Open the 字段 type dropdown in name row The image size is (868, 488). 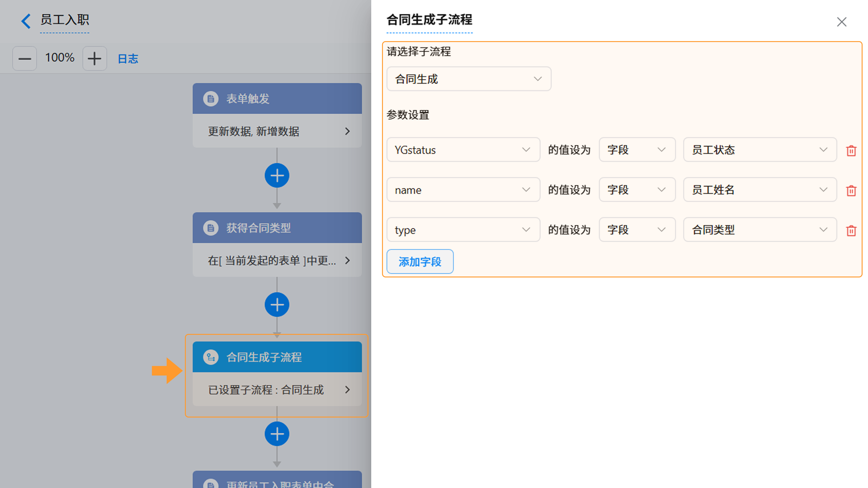point(637,190)
